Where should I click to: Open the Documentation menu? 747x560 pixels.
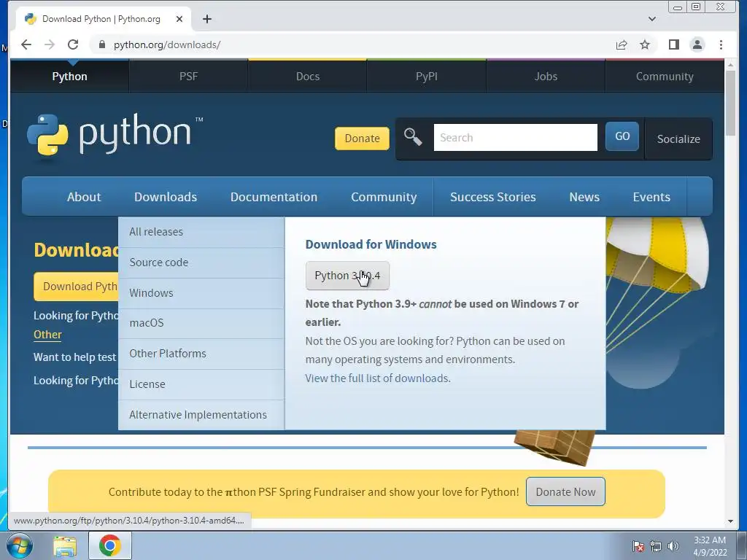(x=274, y=197)
